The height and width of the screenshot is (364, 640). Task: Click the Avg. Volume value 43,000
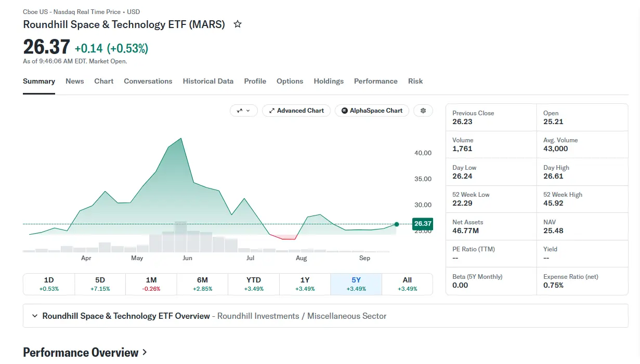(x=556, y=149)
